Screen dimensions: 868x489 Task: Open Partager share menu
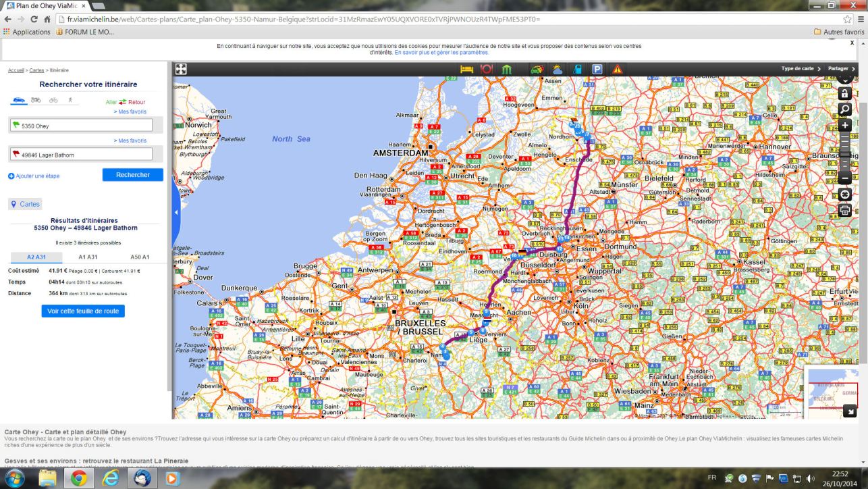[x=842, y=69]
